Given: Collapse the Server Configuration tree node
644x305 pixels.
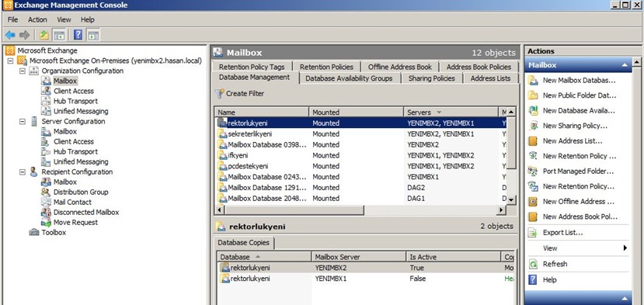Looking at the screenshot, I should click(23, 122).
